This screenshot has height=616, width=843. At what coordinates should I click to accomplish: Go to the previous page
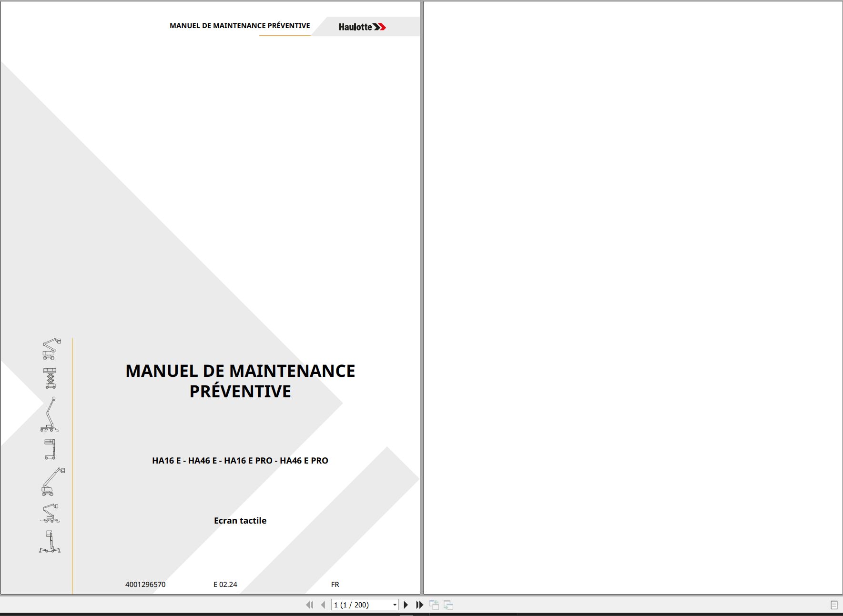[323, 605]
